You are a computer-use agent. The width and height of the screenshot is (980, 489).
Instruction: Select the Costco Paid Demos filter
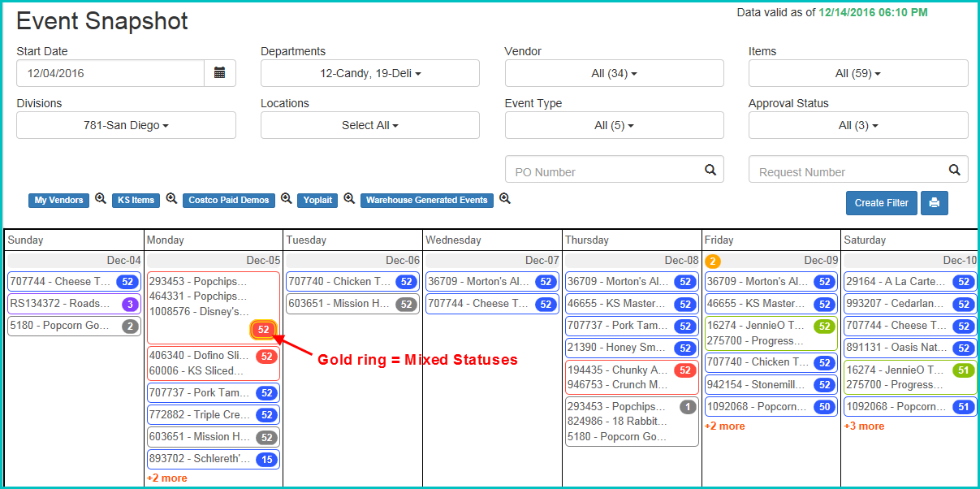[x=228, y=200]
